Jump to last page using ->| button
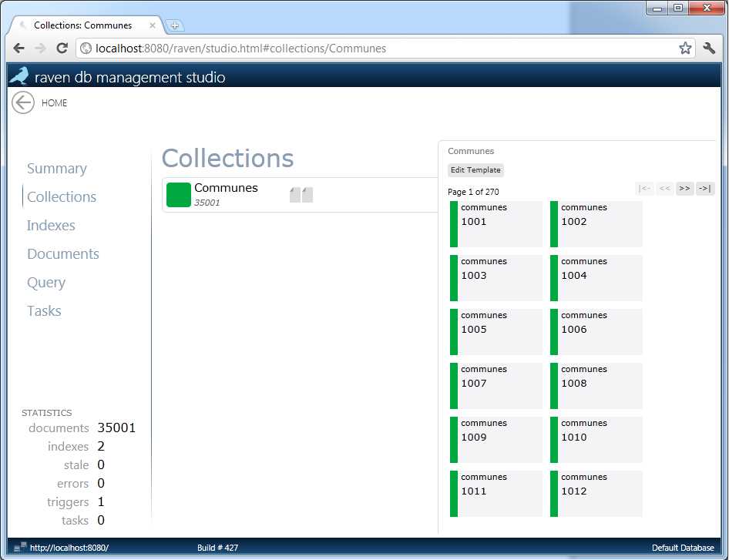 704,189
